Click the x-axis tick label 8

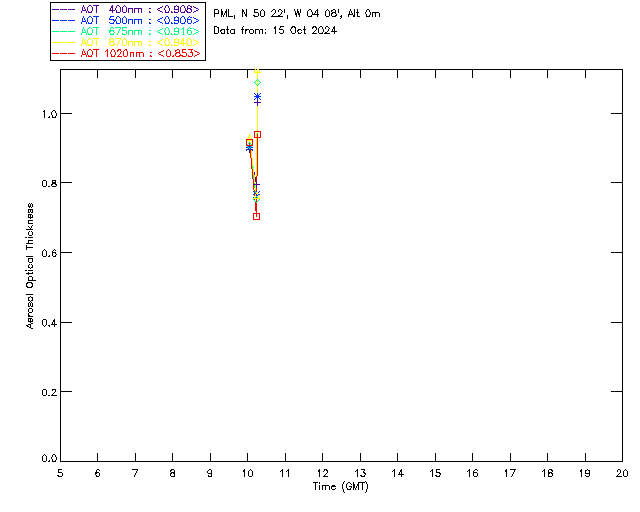pos(173,473)
